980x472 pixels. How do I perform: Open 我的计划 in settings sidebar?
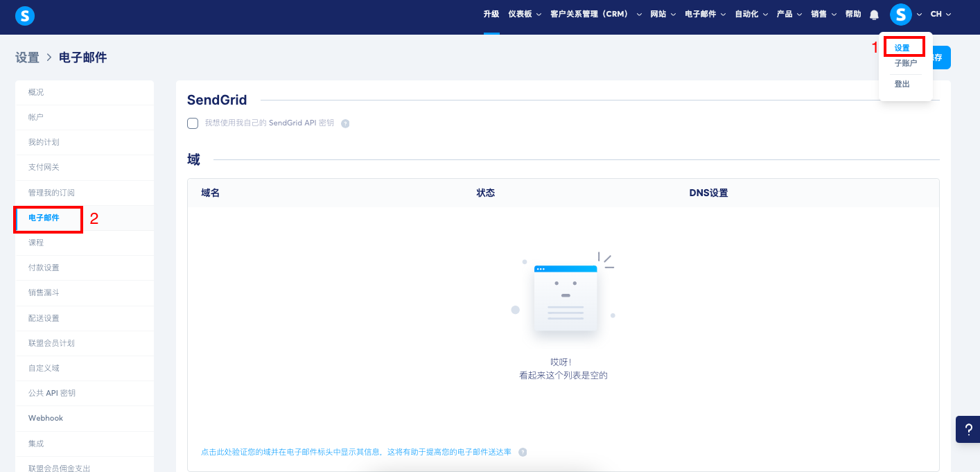tap(85, 142)
